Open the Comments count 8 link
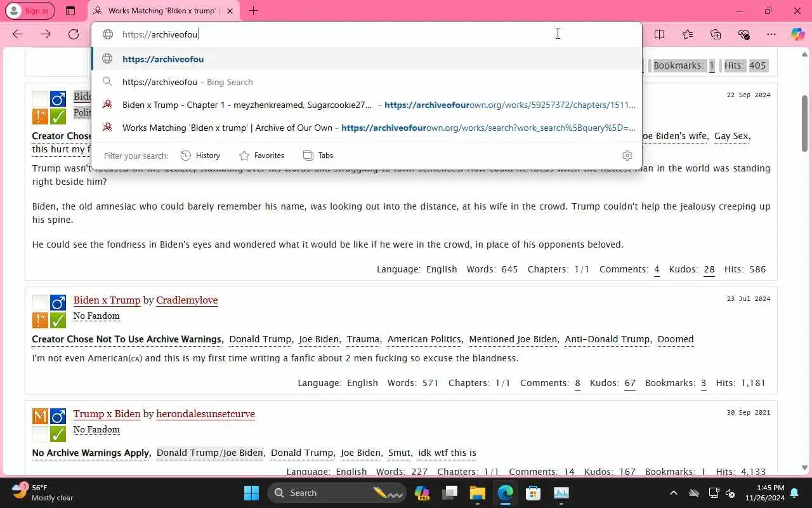The height and width of the screenshot is (508, 812). 577,383
